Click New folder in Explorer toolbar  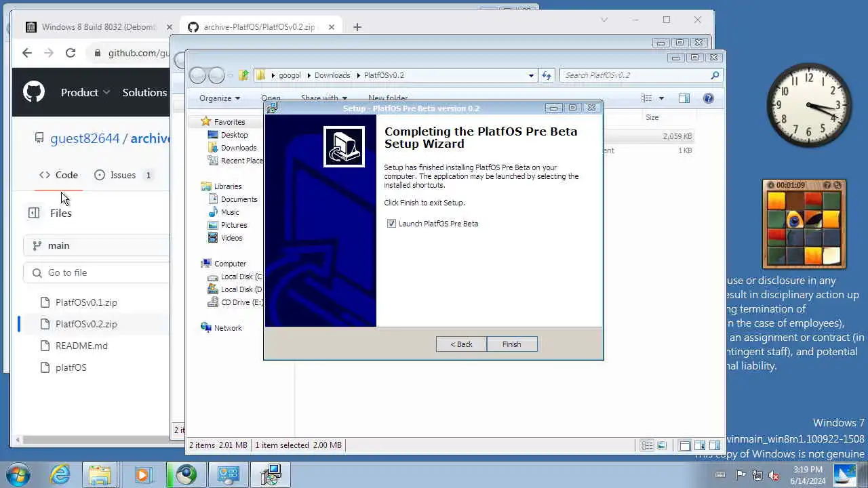click(x=388, y=98)
